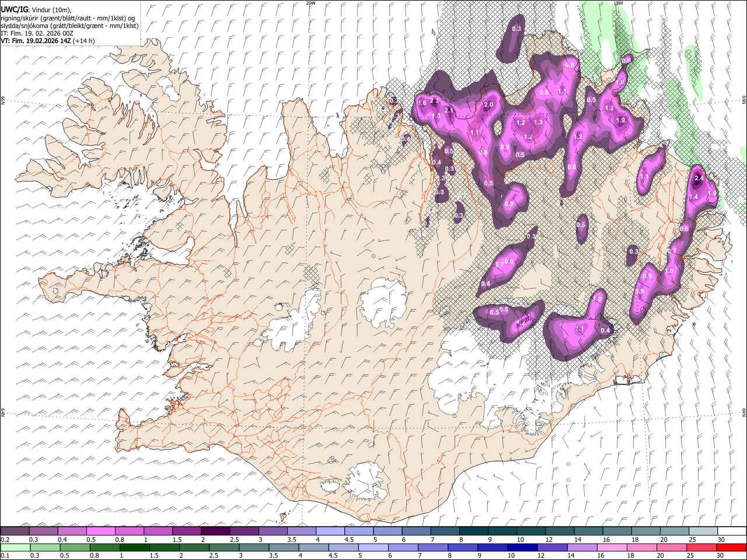Pick pale green bottom-row swatch starting at 0.1
Screen dimensions: 747x560
click(x=15, y=547)
